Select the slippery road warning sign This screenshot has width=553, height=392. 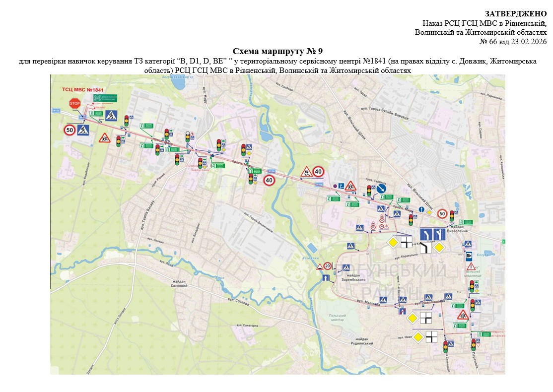[306, 172]
